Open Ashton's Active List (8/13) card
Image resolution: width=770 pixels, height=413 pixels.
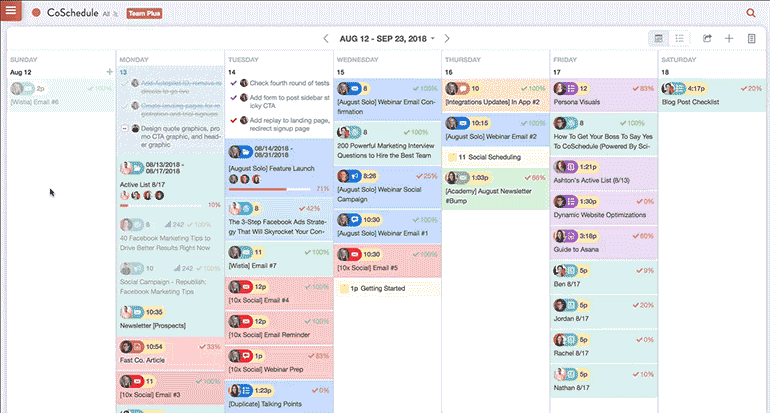point(604,173)
